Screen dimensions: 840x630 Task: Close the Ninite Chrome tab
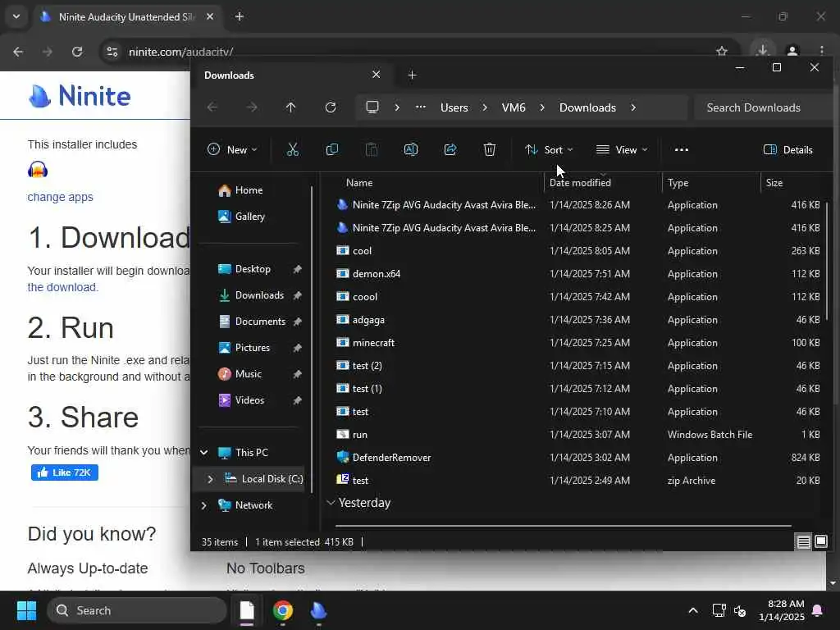click(x=210, y=16)
